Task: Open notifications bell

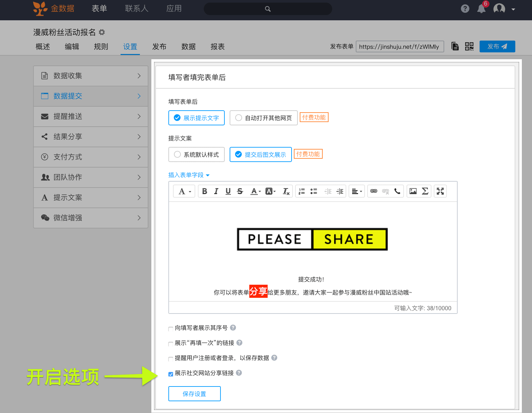Action: (481, 9)
